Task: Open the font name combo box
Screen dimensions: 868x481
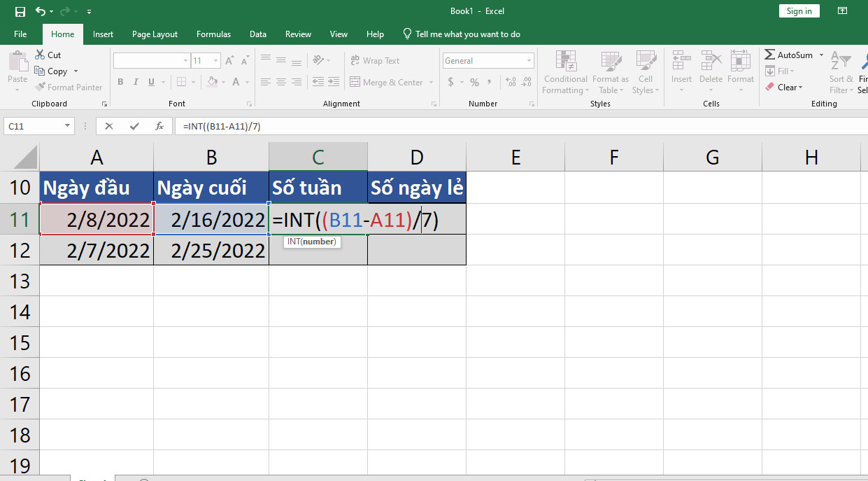Action: 152,61
